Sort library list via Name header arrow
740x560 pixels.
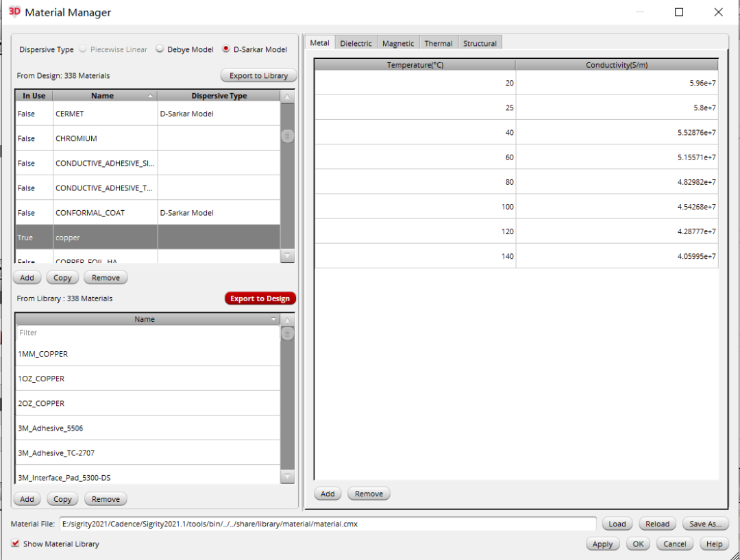(273, 319)
